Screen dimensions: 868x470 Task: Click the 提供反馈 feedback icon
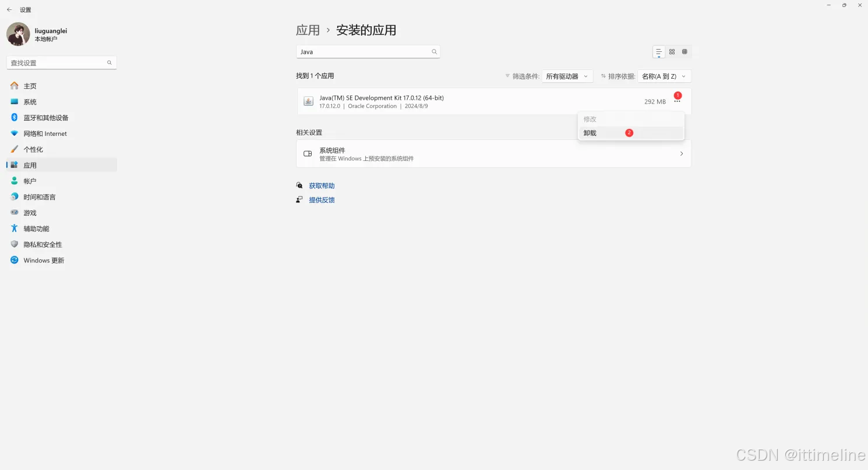point(299,199)
